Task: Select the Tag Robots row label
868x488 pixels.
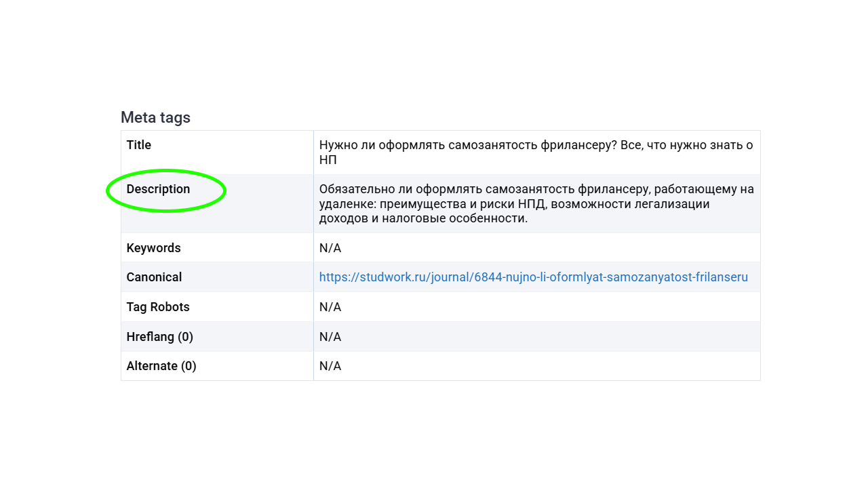Action: pos(157,307)
